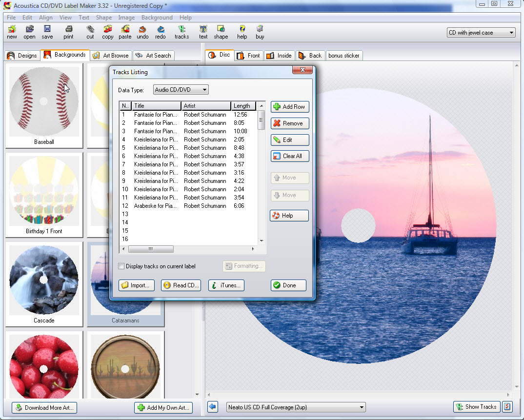Click the save toolbar icon

point(47,32)
